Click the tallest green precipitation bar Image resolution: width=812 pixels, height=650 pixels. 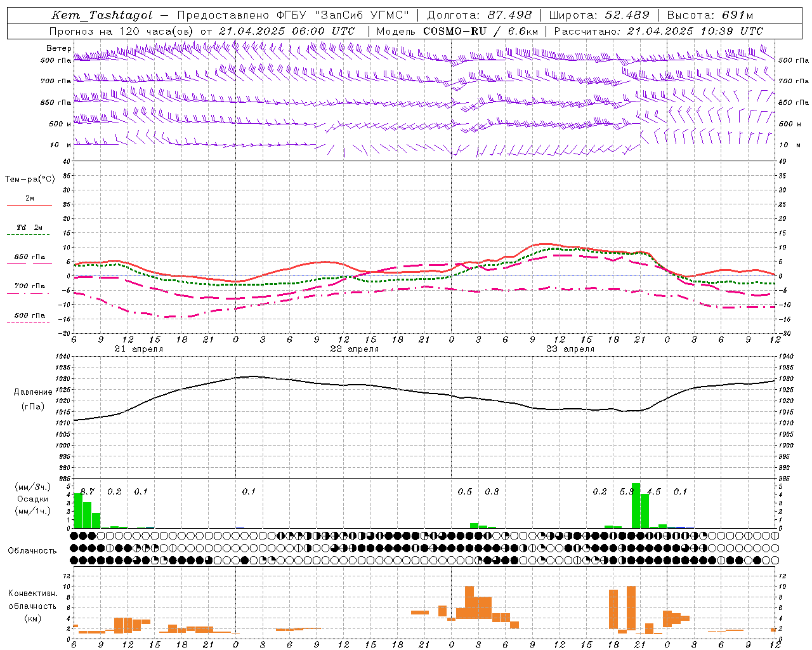(636, 506)
